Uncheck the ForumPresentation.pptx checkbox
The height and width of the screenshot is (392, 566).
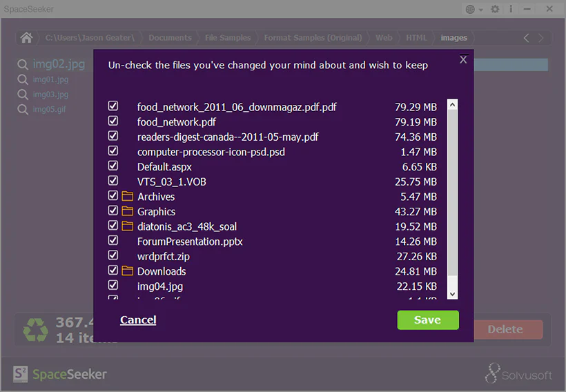tap(113, 240)
